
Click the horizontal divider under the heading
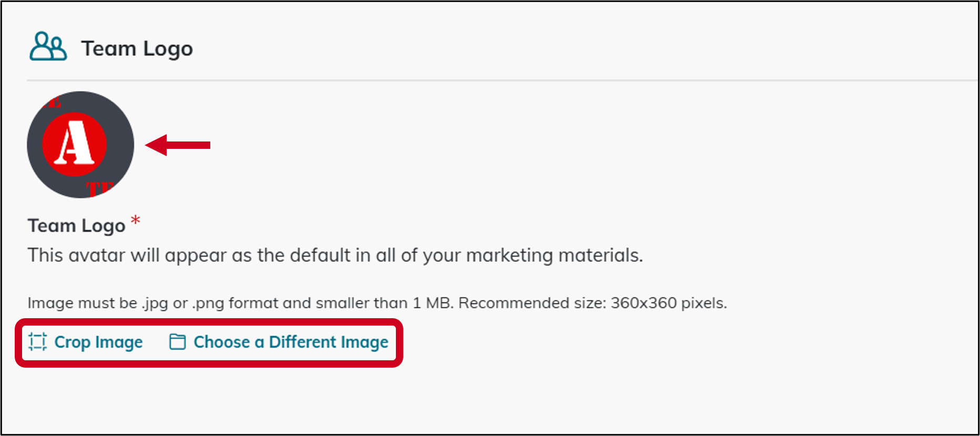coord(502,80)
